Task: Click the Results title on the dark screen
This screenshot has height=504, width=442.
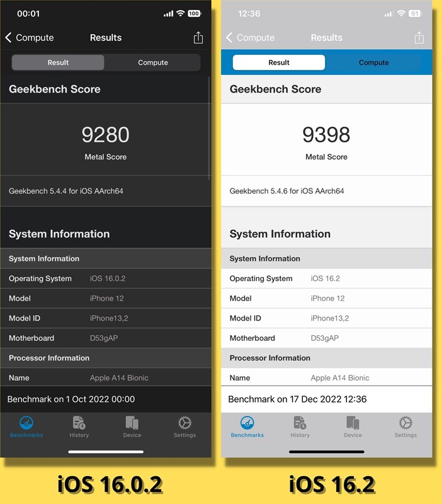Action: click(x=106, y=38)
